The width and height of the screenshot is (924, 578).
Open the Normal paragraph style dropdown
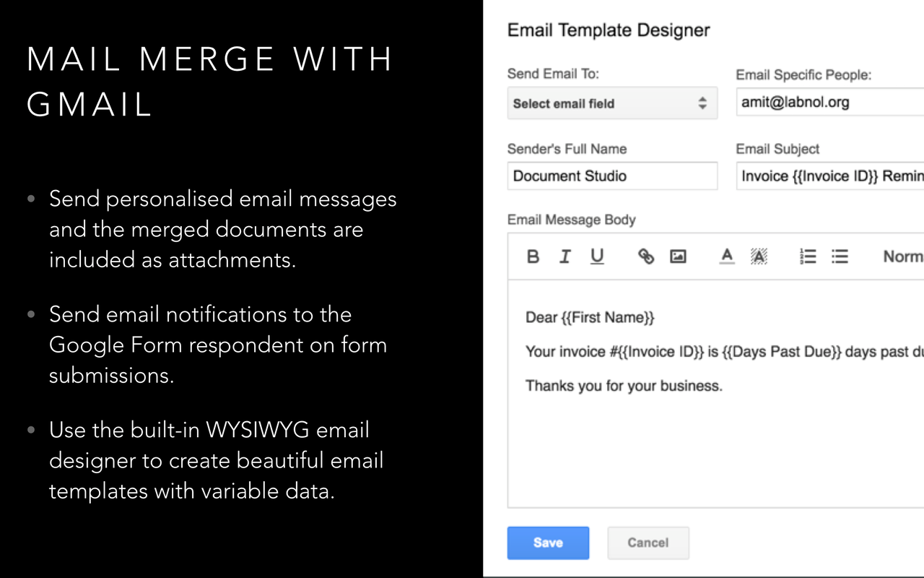click(903, 256)
